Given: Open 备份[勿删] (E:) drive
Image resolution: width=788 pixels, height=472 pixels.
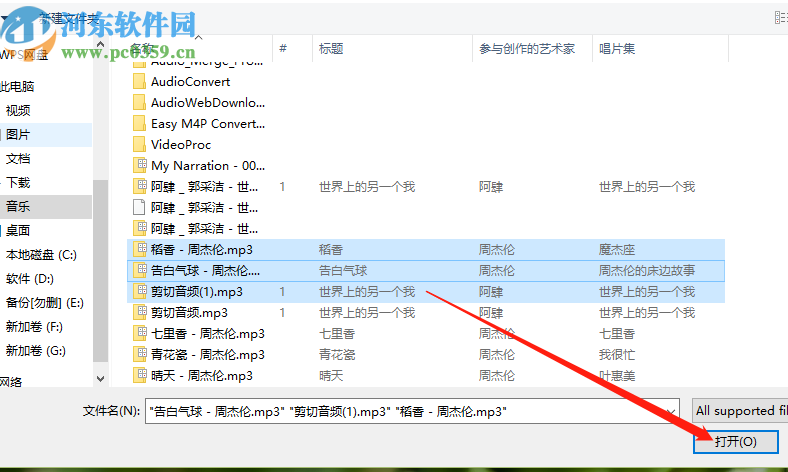Looking at the screenshot, I should pyautogui.click(x=44, y=303).
